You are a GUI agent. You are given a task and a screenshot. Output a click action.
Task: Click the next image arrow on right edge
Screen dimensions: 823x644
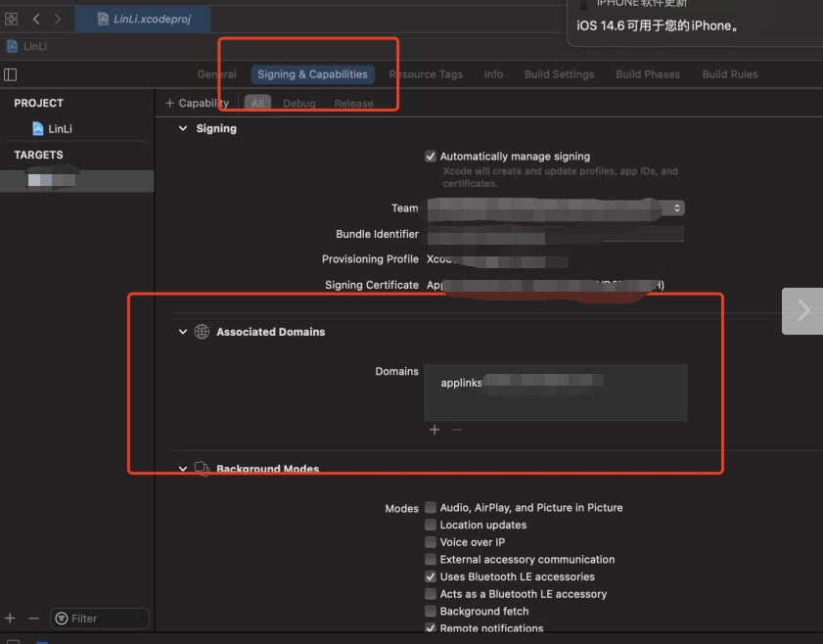coord(802,310)
